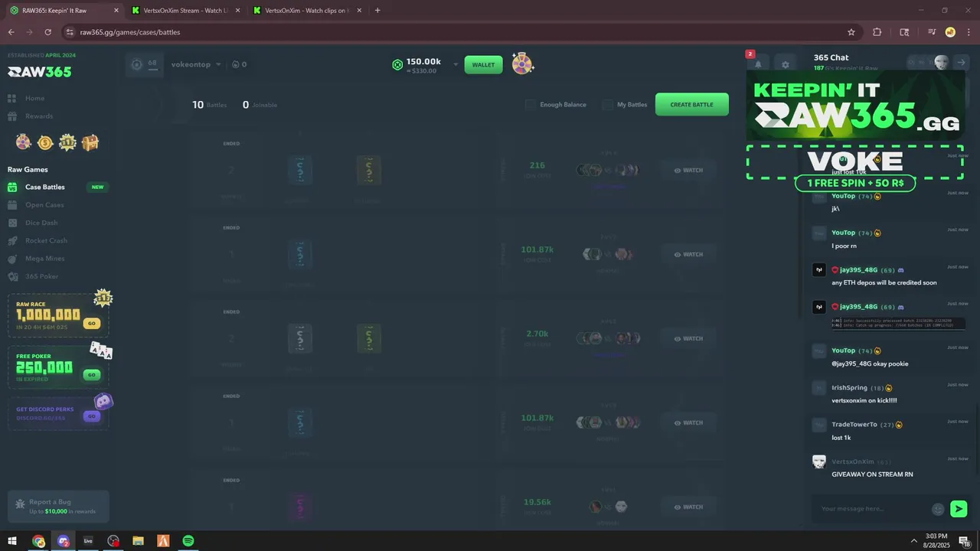This screenshot has height=551, width=980.
Task: Open the log image thumbnail in chat
Action: [x=898, y=324]
